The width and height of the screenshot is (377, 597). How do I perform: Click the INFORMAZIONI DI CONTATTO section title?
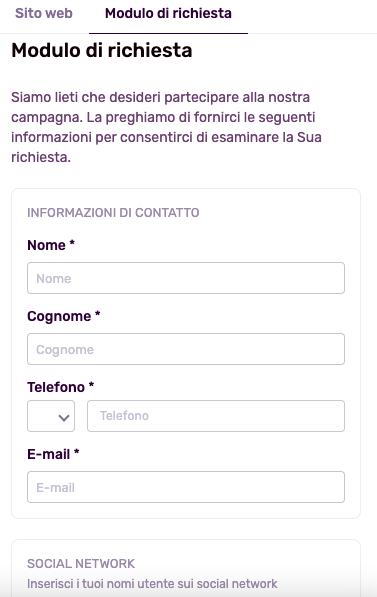click(x=113, y=212)
